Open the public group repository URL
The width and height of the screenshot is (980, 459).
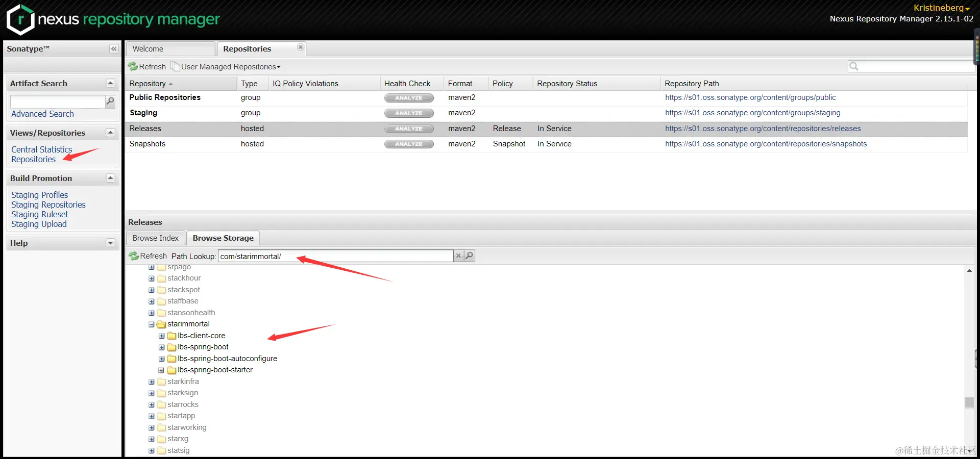pyautogui.click(x=750, y=97)
